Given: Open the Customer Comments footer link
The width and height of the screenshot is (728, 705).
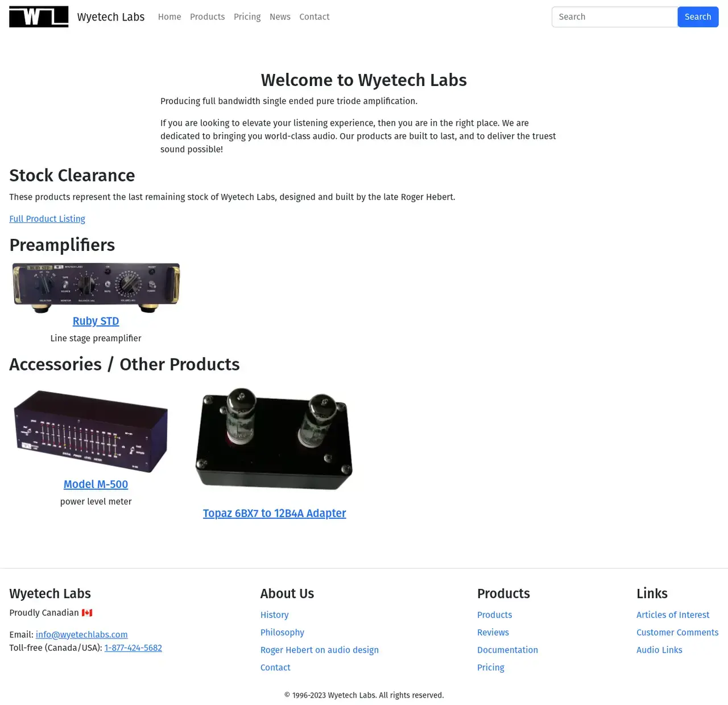Looking at the screenshot, I should [677, 632].
